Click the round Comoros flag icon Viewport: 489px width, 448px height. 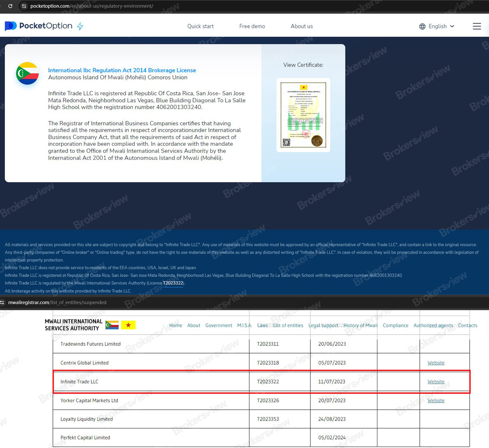[x=27, y=73]
